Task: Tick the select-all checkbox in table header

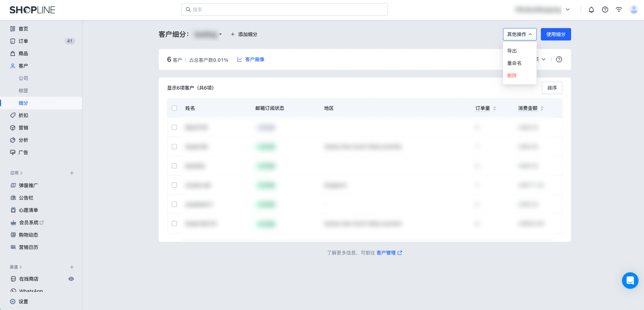Action: [174, 108]
